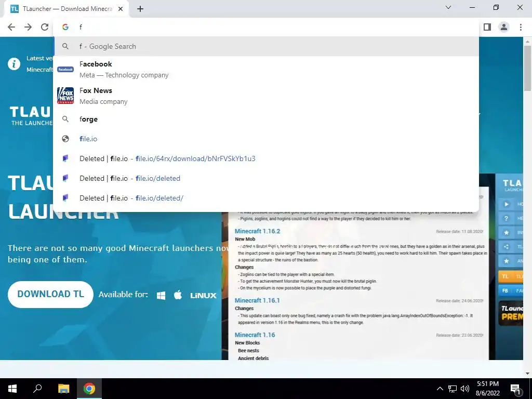Click the globe icon beside file.io
This screenshot has width=532, height=399.
65,139
